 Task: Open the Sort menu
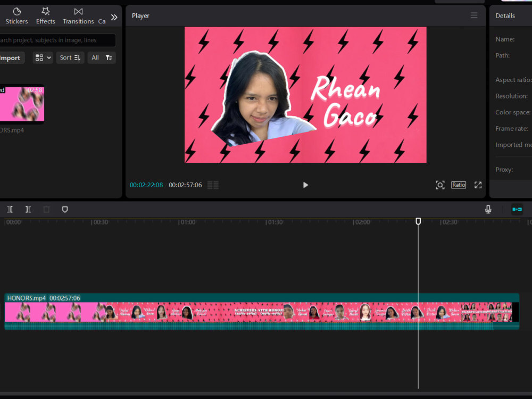pos(70,57)
